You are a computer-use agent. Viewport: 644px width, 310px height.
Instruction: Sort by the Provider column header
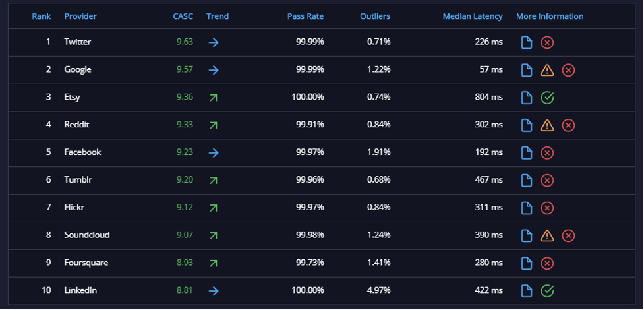[x=80, y=16]
